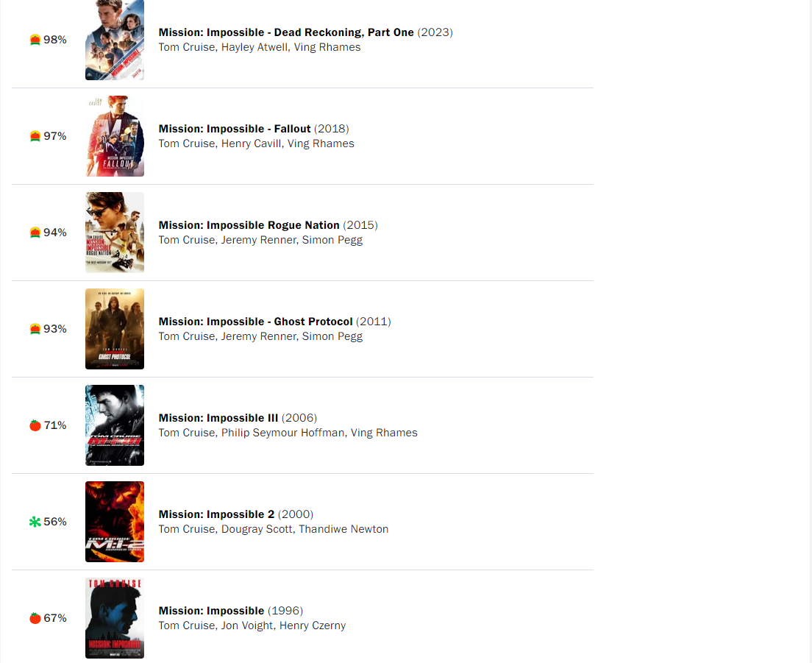
Task: Select the 1996 Mission: Impossible poster
Action: point(115,618)
